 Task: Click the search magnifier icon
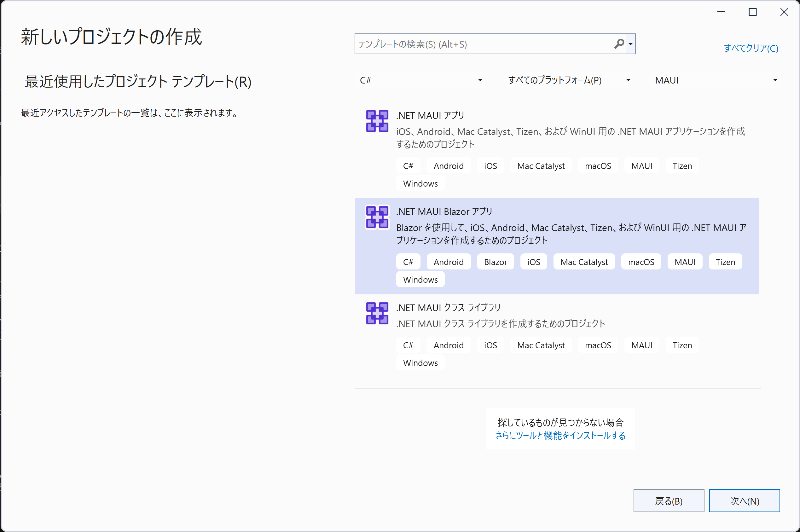[x=619, y=44]
